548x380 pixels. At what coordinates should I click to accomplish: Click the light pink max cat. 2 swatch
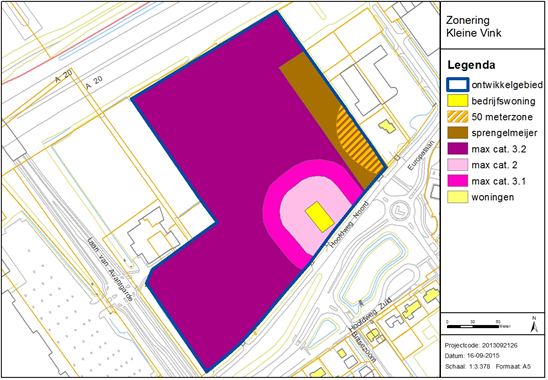click(x=457, y=165)
